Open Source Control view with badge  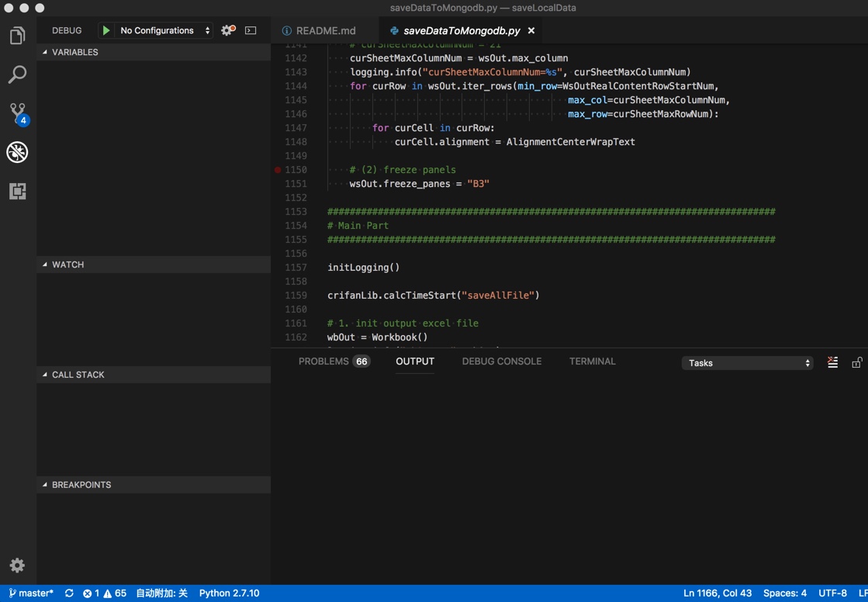point(17,113)
